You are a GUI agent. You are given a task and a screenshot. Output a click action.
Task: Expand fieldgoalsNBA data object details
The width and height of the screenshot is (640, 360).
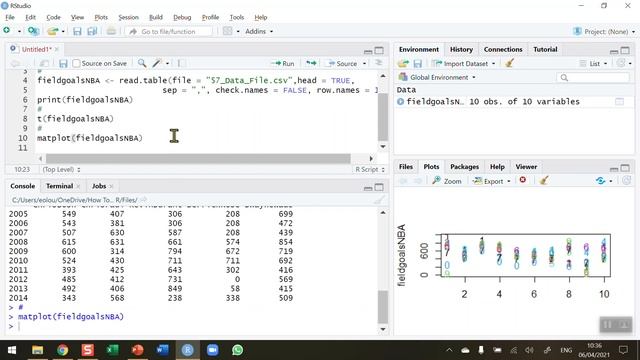coord(400,102)
